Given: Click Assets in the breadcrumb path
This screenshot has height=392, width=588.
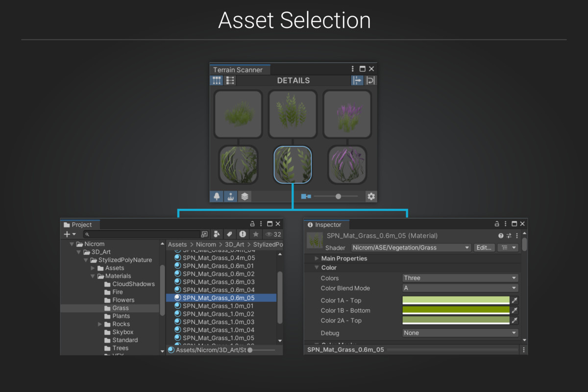Looking at the screenshot, I should [x=177, y=244].
